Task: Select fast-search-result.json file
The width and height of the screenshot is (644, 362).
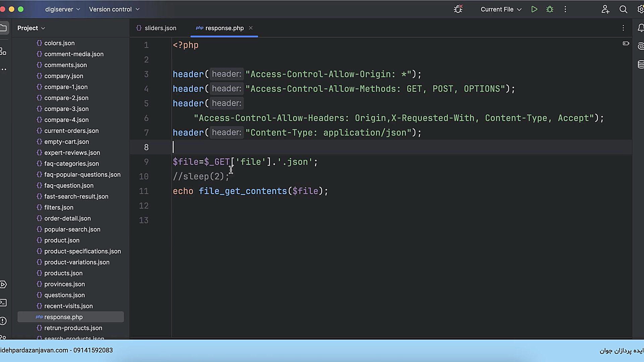Action: point(76,196)
